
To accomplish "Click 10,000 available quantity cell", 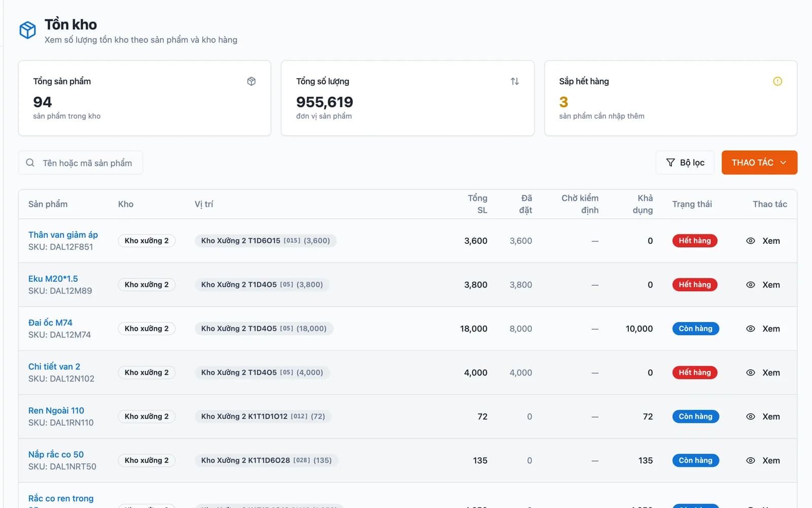I will 639,329.
